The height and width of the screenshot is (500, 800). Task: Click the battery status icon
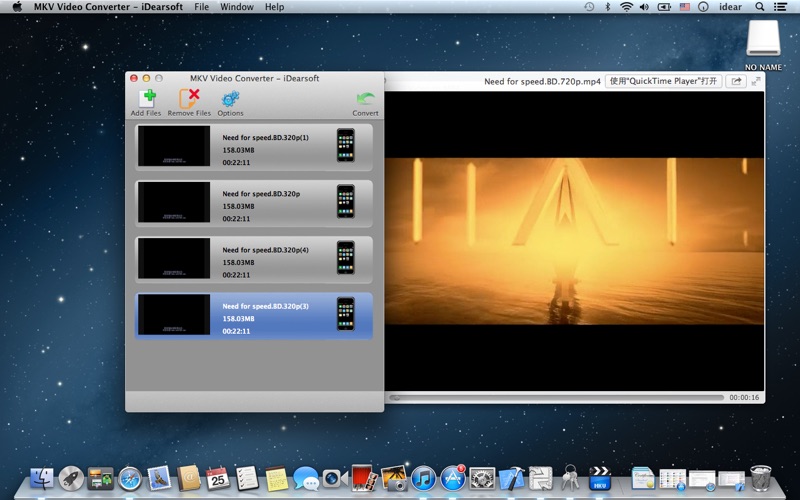coord(664,7)
